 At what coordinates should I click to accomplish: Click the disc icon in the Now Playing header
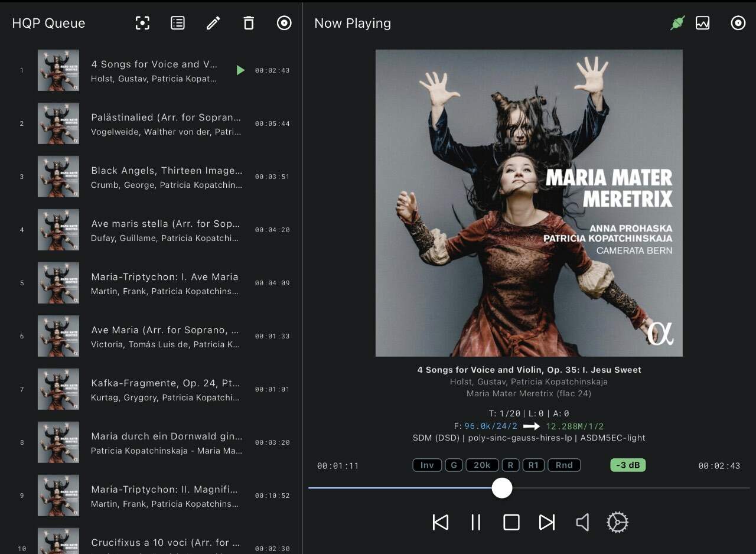pyautogui.click(x=738, y=23)
